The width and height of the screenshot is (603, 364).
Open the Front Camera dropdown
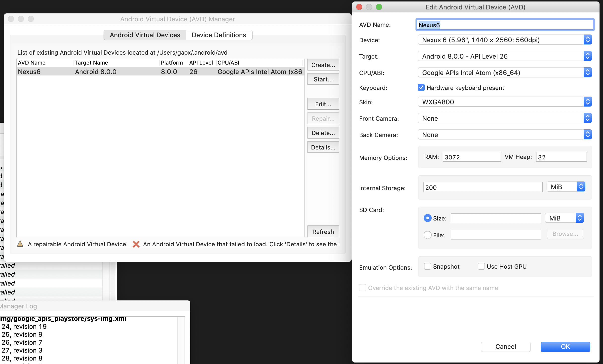click(587, 118)
